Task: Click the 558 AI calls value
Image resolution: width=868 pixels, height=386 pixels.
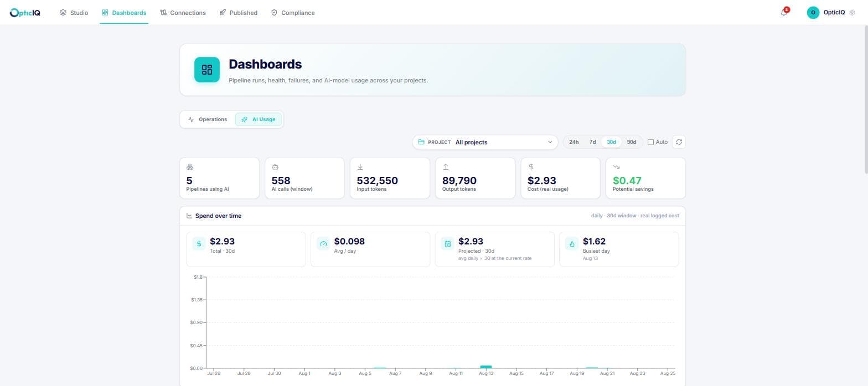Action: pos(281,180)
